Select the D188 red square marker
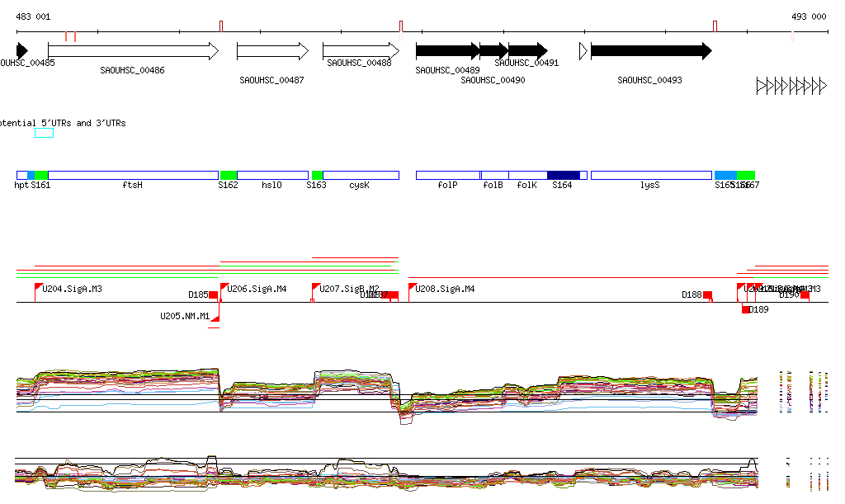This screenshot has width=845, height=504. coord(707,294)
